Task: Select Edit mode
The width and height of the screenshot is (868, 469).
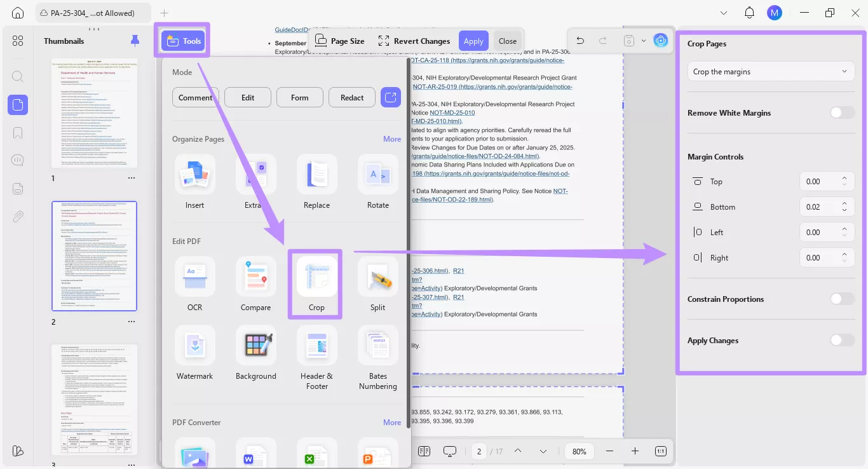Action: coord(248,97)
